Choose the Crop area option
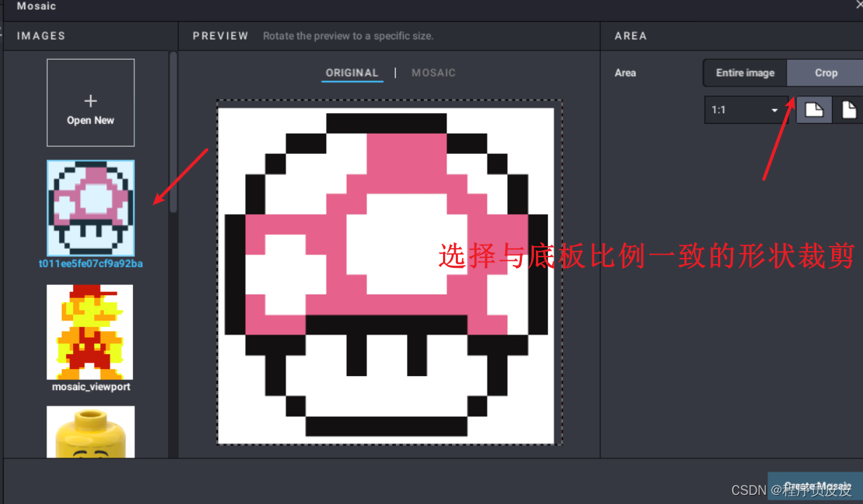 point(826,72)
